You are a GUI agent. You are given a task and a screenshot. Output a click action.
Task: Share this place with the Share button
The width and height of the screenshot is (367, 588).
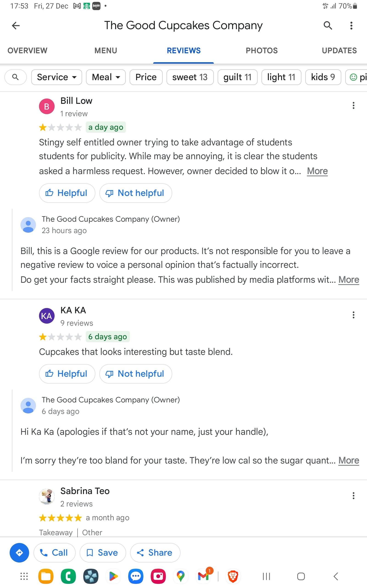[x=155, y=553]
